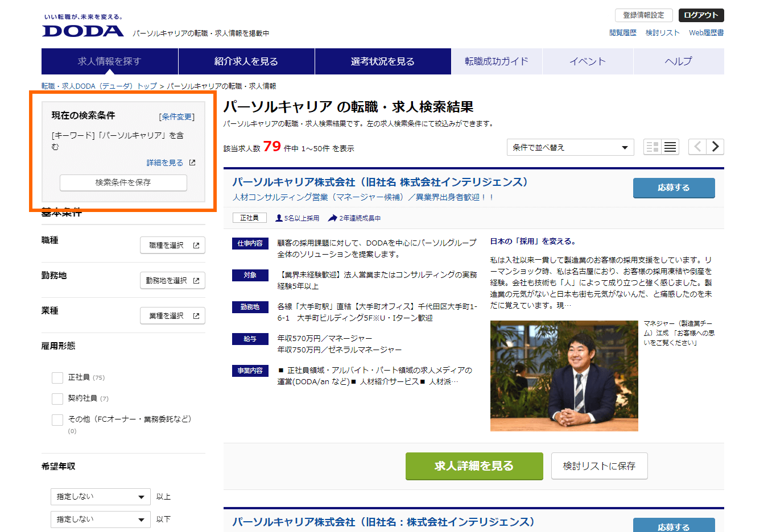Go to next results page arrow
The width and height of the screenshot is (768, 532).
[x=715, y=147]
